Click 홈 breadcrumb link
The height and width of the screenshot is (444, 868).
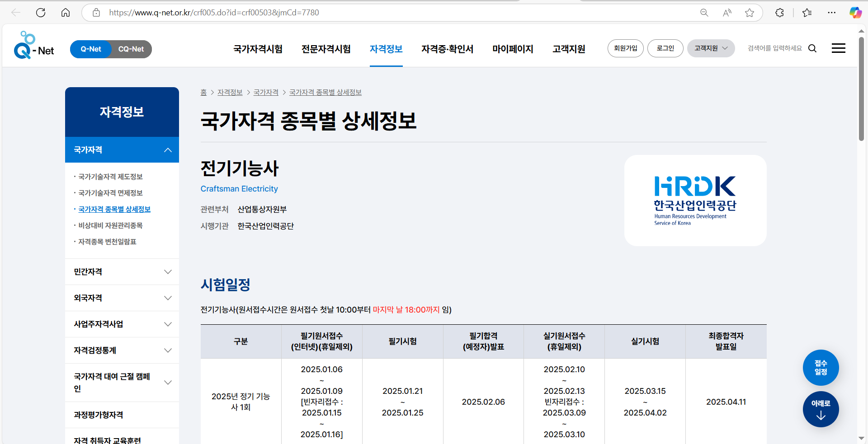click(203, 92)
